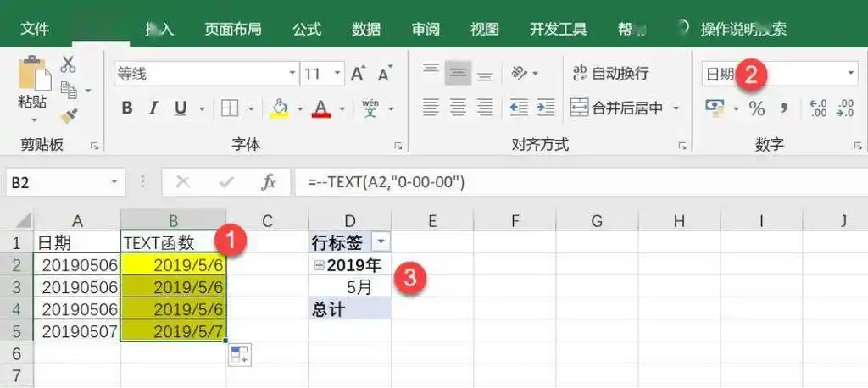Open the Auto Fill Options button

coord(240,354)
